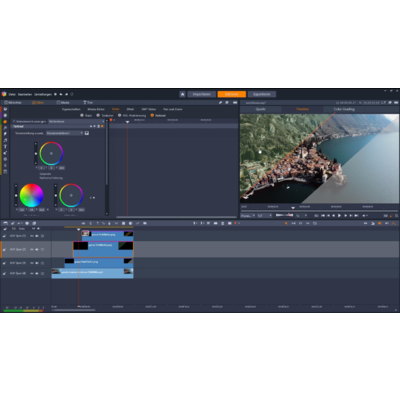This screenshot has width=400, height=400.
Task: Click the play button in the preview player
Action: click(339, 216)
